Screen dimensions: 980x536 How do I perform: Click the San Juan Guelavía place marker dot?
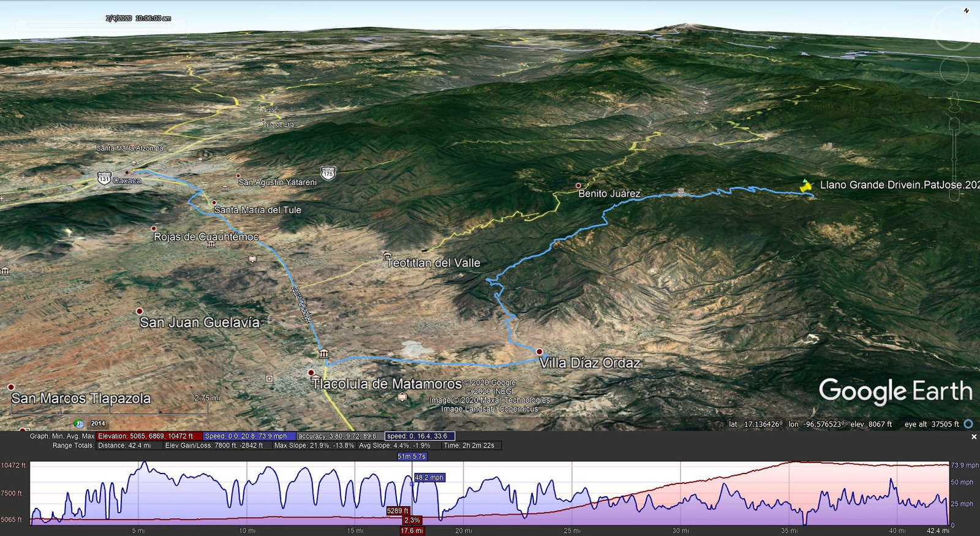140,311
